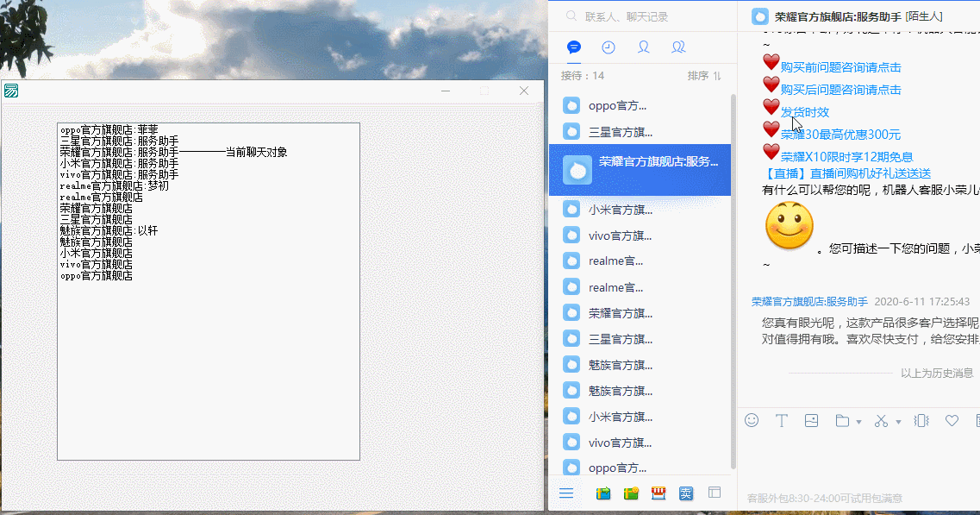Click the green app icon in left window title bar
This screenshot has height=515, width=980.
pos(11,91)
